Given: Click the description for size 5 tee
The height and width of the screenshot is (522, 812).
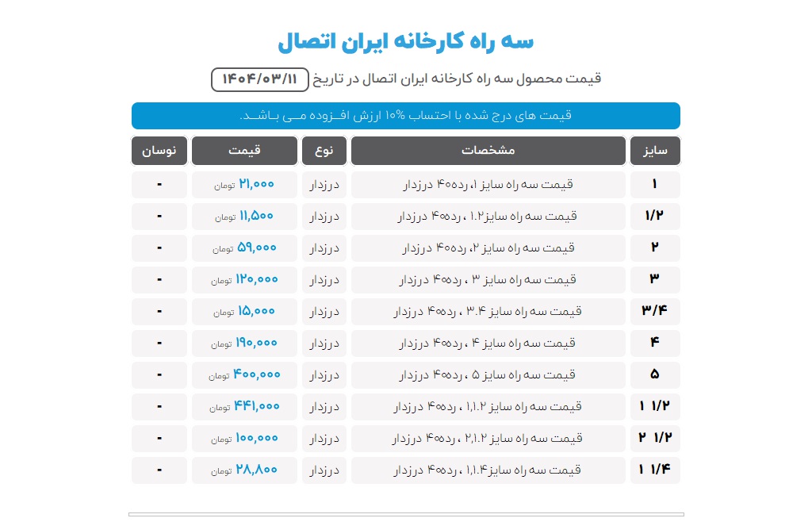Looking at the screenshot, I should point(488,375).
